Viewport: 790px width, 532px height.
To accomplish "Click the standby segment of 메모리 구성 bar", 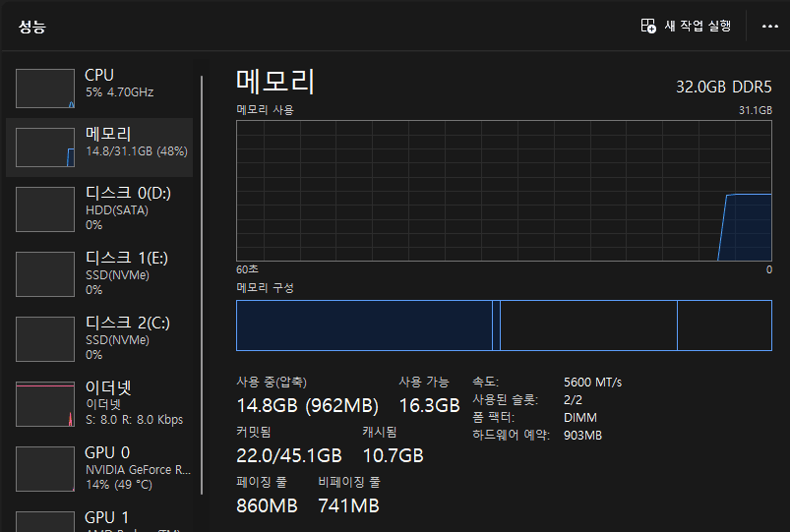I will coord(588,325).
